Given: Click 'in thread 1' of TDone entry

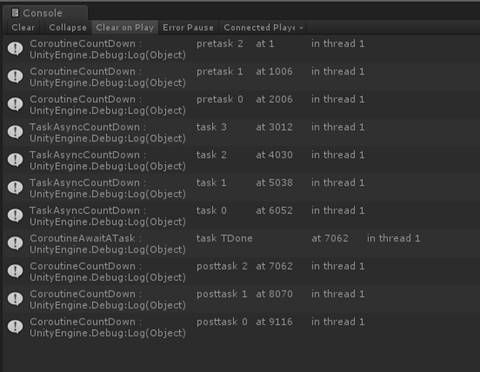Looking at the screenshot, I should (393, 238).
